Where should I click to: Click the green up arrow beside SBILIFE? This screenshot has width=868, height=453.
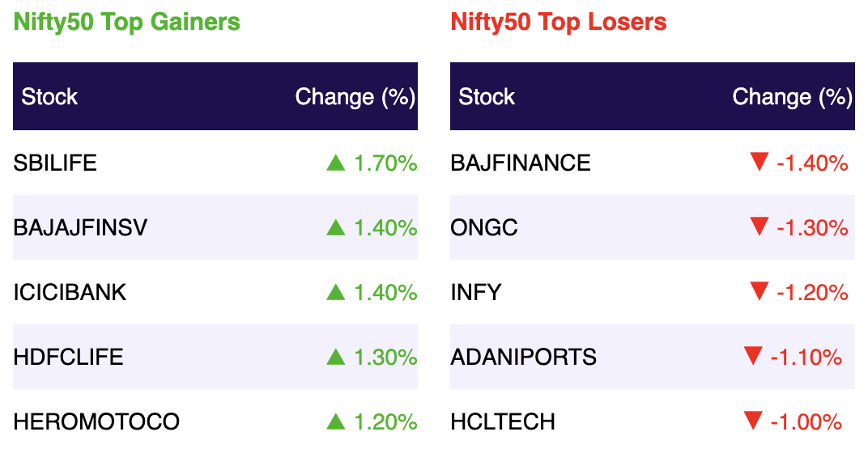point(335,163)
